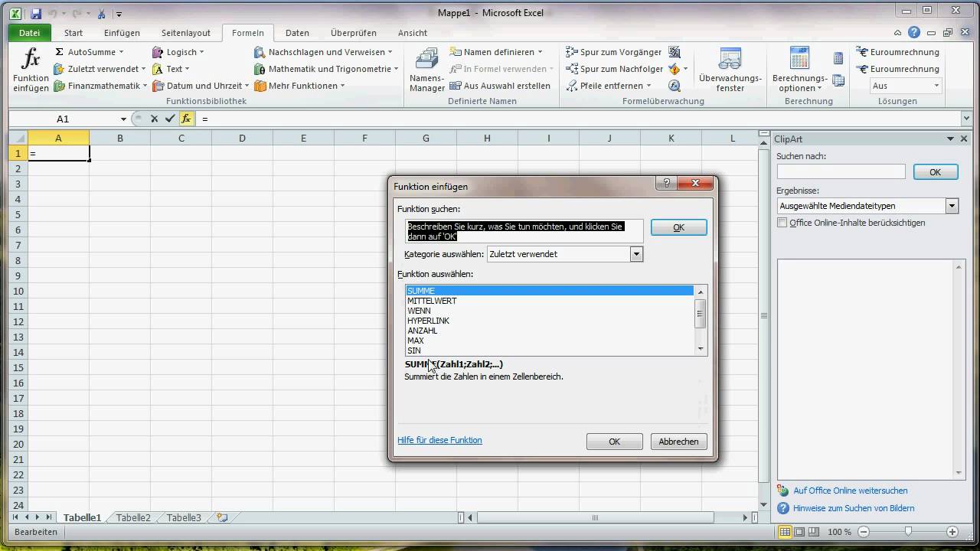Viewport: 980px width, 551px height.
Task: Open the Namens-Manager
Action: (x=426, y=70)
